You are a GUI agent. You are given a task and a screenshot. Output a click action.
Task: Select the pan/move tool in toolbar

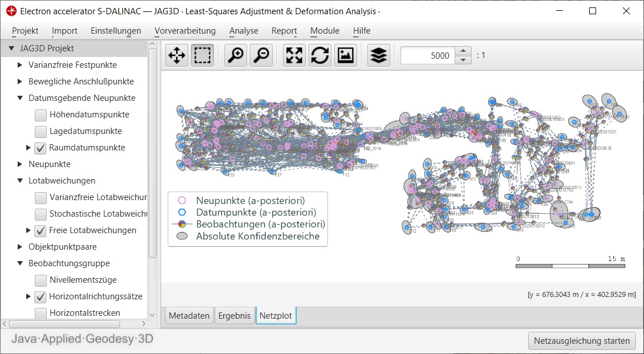[177, 55]
